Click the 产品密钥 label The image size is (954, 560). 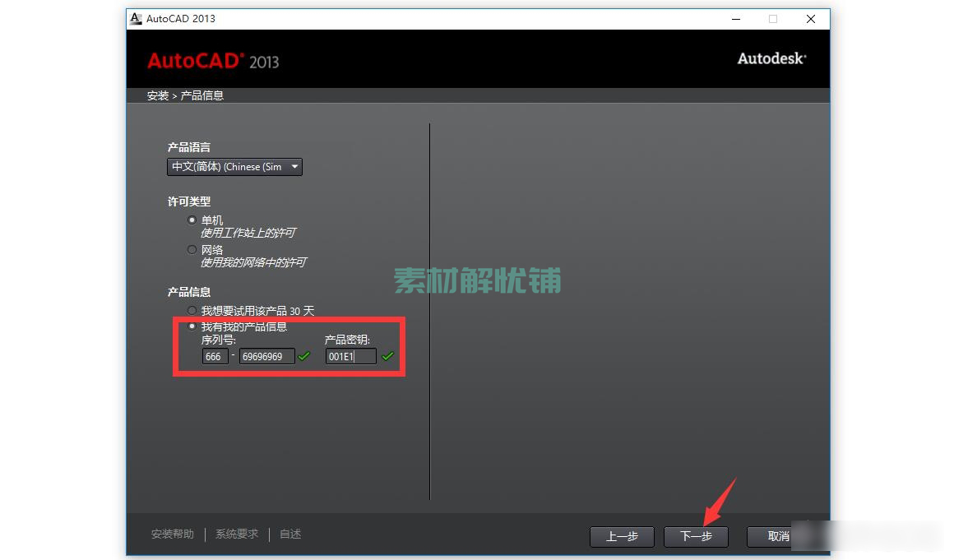click(347, 340)
